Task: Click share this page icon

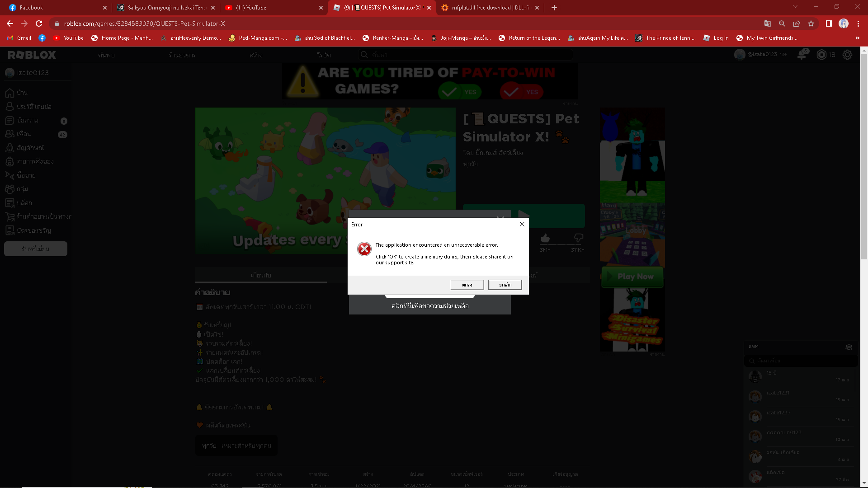Action: pyautogui.click(x=797, y=23)
